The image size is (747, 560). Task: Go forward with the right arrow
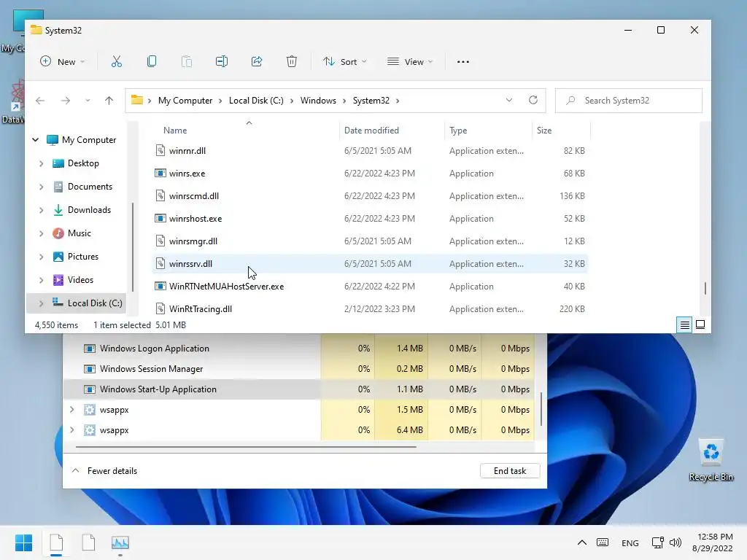pyautogui.click(x=65, y=101)
